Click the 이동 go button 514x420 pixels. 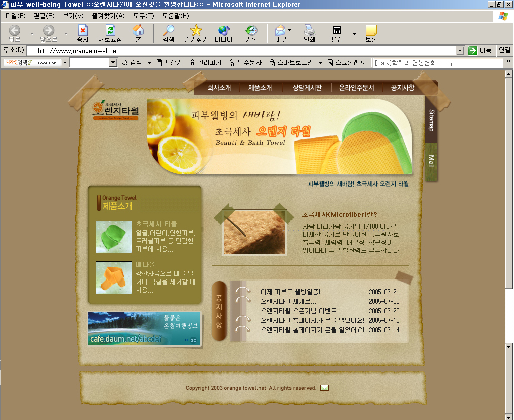[x=480, y=51]
